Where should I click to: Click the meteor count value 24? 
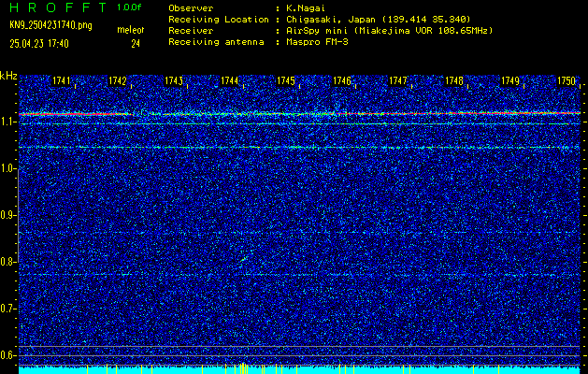[136, 44]
